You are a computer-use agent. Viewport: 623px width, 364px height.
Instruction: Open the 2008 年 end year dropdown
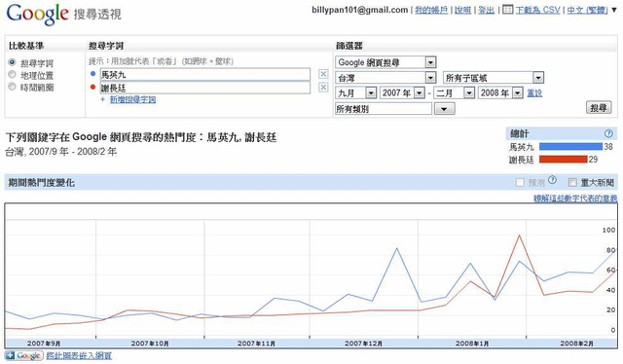500,93
